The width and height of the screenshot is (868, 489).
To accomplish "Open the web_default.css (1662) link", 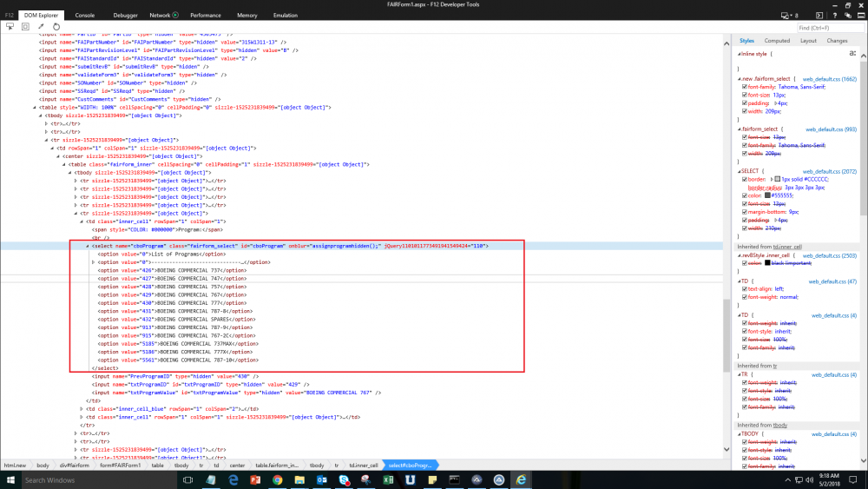I will (829, 79).
